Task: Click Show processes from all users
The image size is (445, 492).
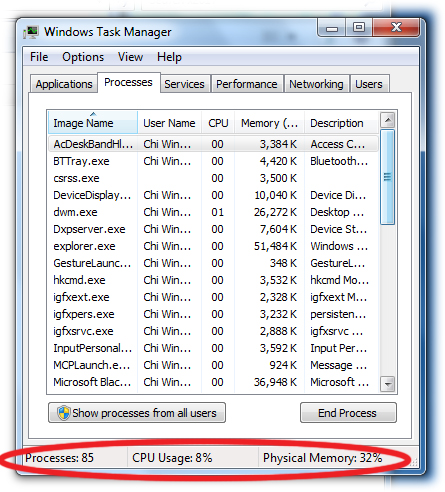Action: [x=137, y=413]
